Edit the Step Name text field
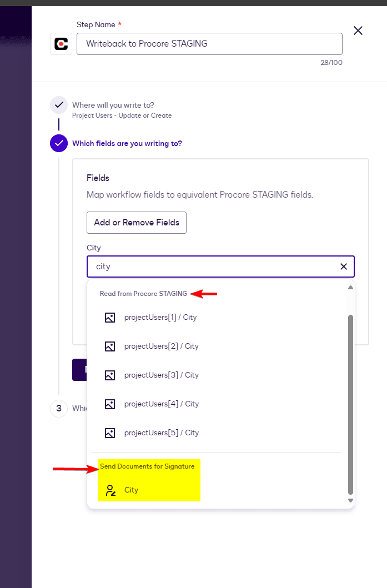387x588 pixels. tap(209, 44)
